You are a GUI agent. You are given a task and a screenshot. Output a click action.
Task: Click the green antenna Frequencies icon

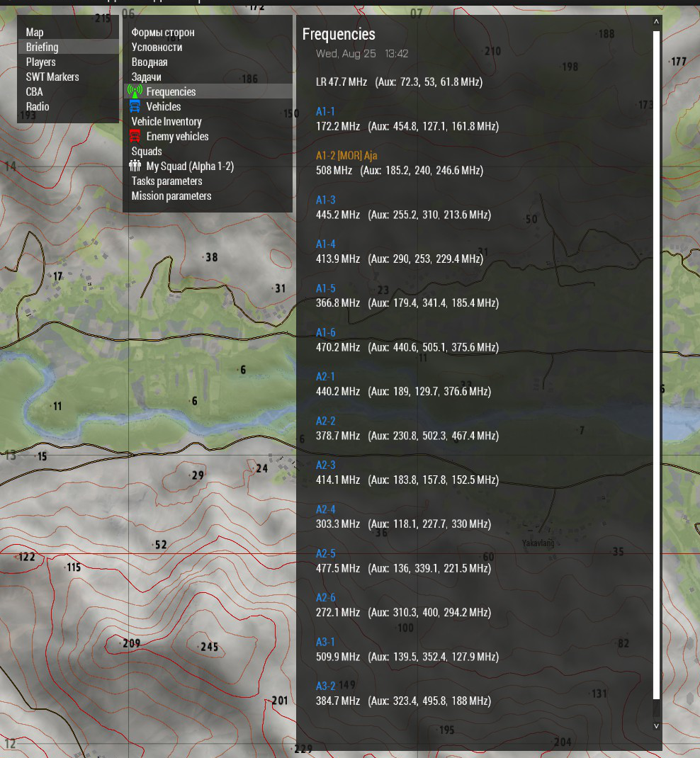[135, 91]
